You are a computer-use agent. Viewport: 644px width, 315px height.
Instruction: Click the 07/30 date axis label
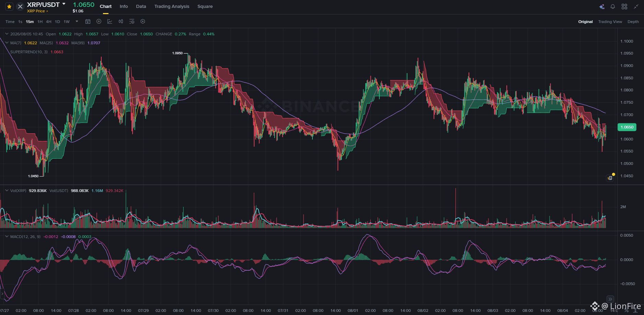213,311
